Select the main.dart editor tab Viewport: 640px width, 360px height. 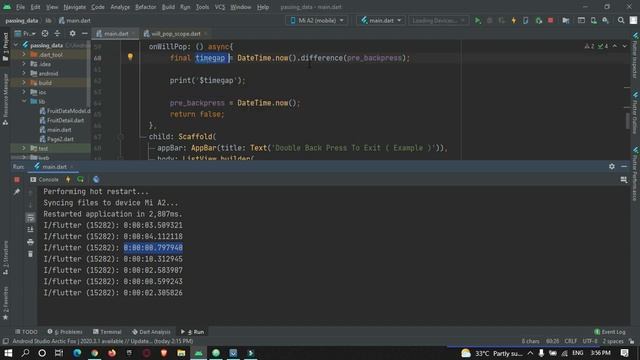[115, 33]
